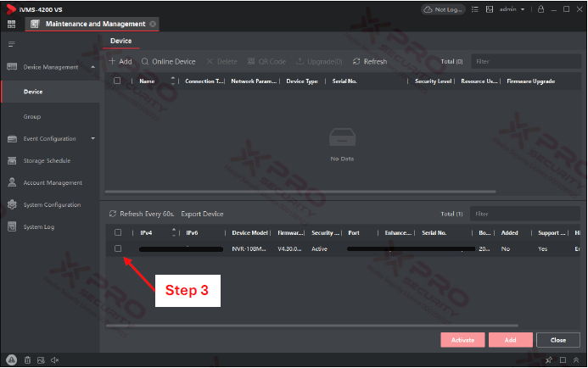Image resolution: width=588 pixels, height=368 pixels.
Task: Click Export Device link
Action: pos(202,214)
